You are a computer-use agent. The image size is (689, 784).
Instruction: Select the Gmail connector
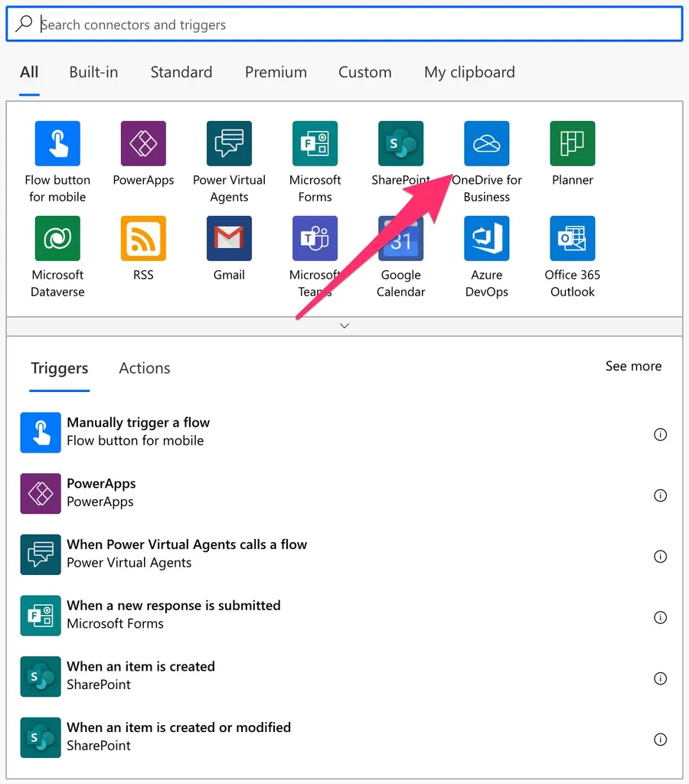coord(229,239)
